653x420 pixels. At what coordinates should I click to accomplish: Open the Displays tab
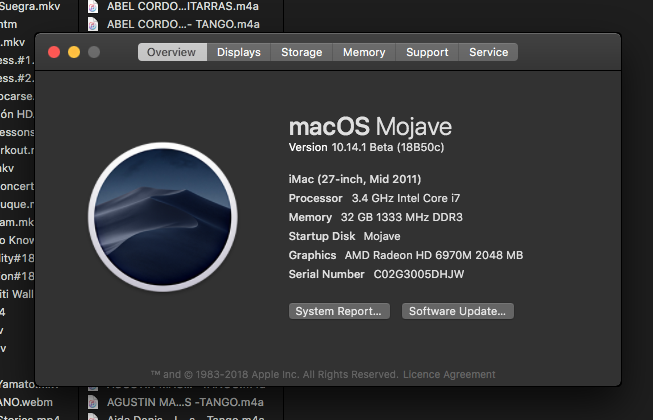239,52
